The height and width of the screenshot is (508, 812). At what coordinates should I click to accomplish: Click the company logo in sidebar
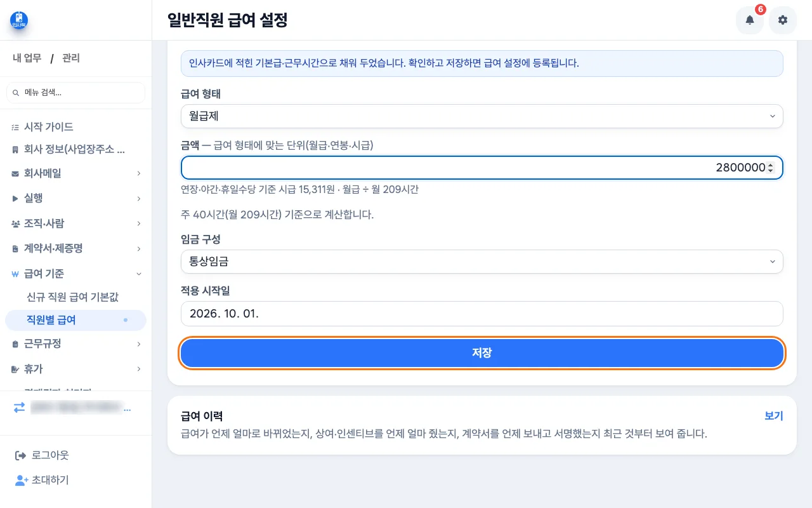(x=19, y=20)
